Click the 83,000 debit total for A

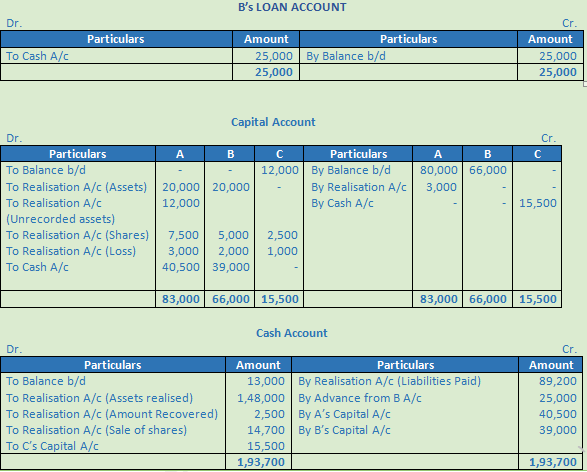(x=180, y=299)
